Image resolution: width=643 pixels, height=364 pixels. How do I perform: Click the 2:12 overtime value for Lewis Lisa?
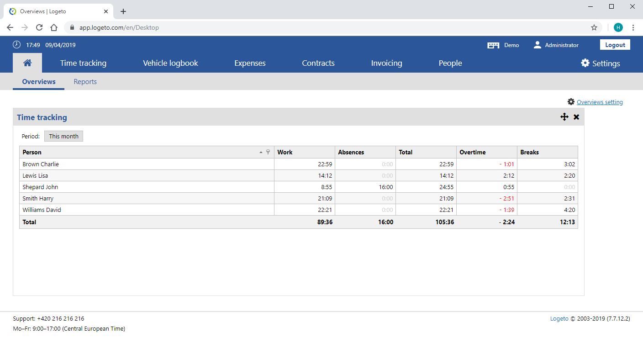[x=509, y=175]
